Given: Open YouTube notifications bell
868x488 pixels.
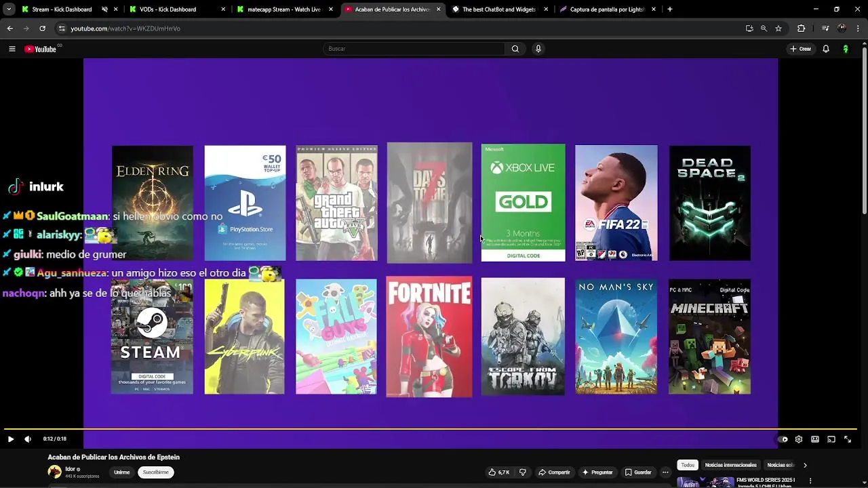Looking at the screenshot, I should 826,49.
